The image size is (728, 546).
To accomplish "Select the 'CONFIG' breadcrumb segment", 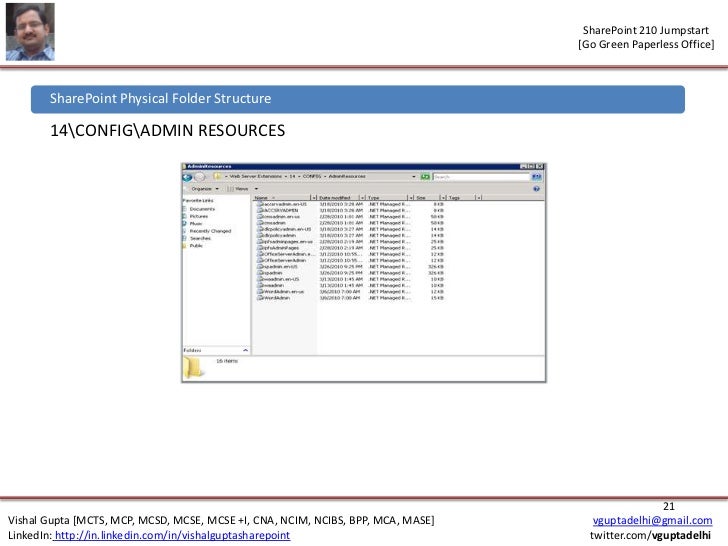I will point(312,176).
